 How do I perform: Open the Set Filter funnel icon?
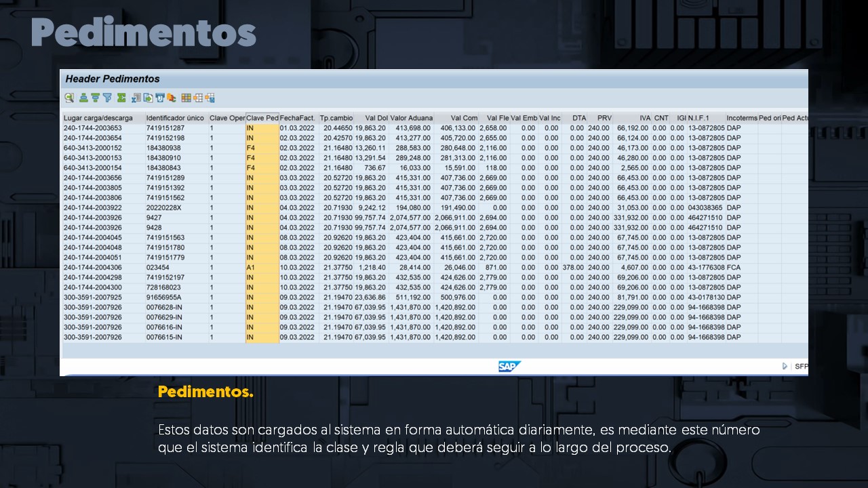106,98
